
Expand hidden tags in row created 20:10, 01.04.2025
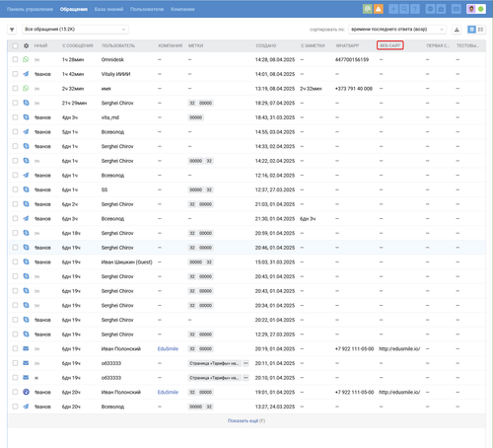246,378
